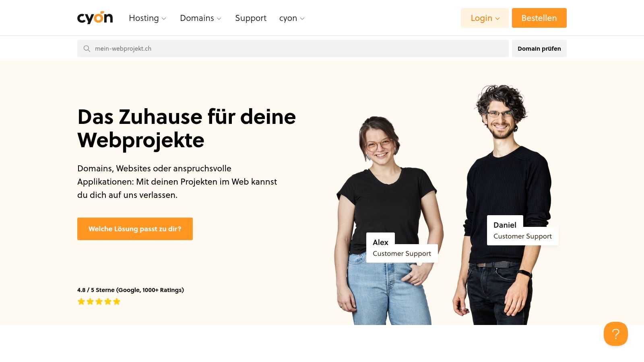Focus the mein-webprojekt.ch domain search field
The image size is (644, 362).
(x=293, y=49)
